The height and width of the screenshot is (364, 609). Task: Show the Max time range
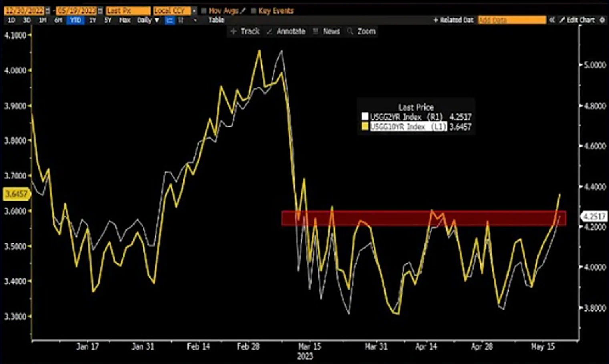pyautogui.click(x=125, y=20)
